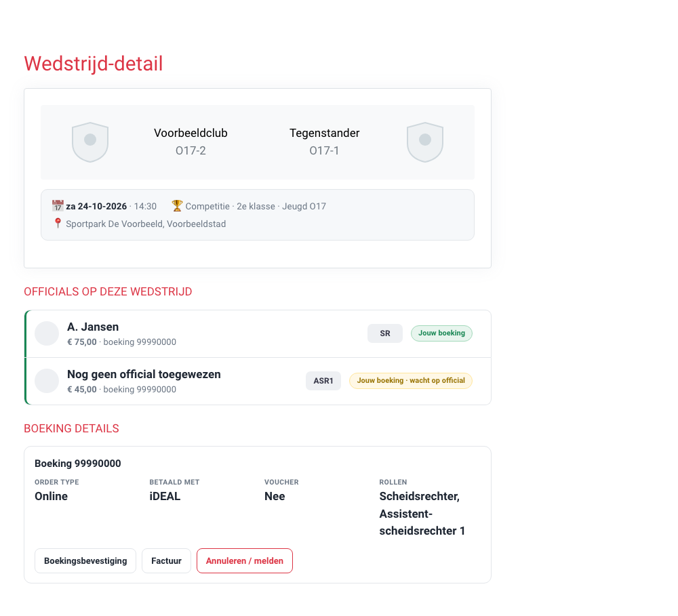Click 'Jouw boeking · wacht op official' badge
Screen dimensions: 678x616
coord(411,381)
